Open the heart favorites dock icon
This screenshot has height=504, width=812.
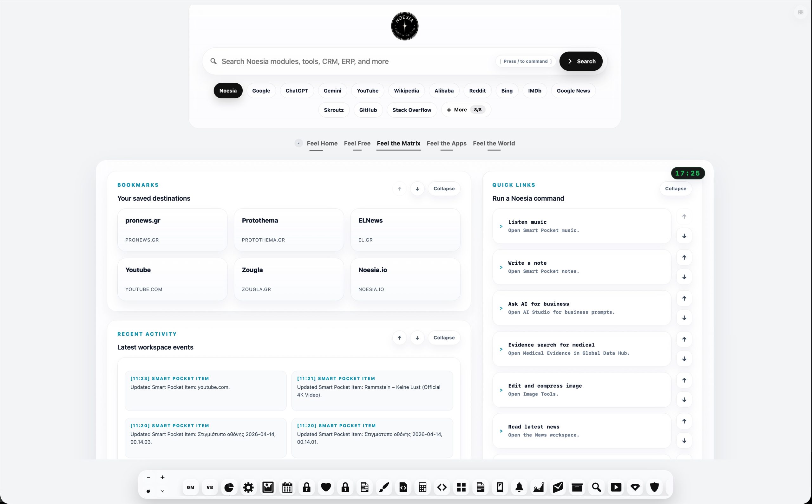point(326,487)
